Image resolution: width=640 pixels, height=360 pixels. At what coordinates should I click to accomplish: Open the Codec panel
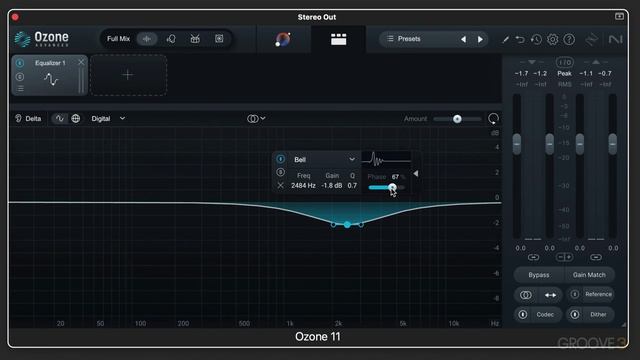545,314
